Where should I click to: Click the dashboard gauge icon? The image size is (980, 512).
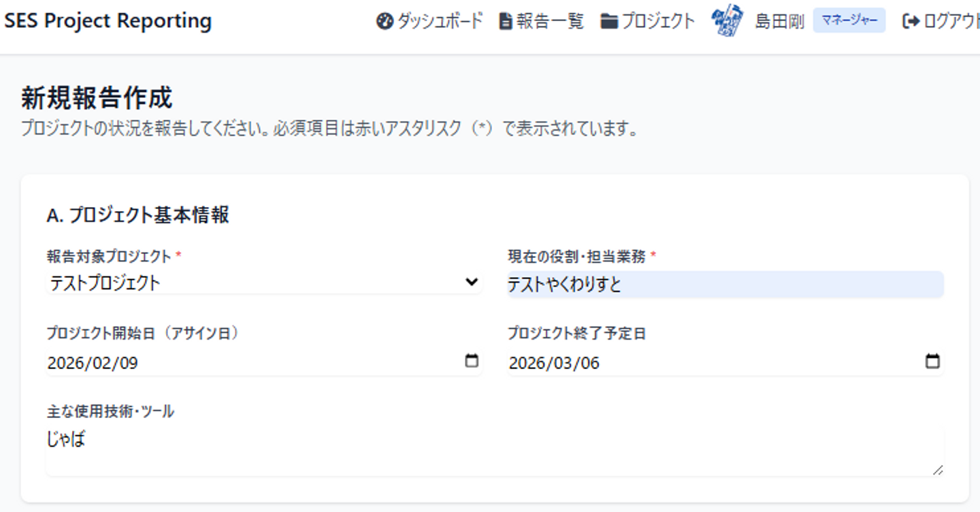[385, 22]
